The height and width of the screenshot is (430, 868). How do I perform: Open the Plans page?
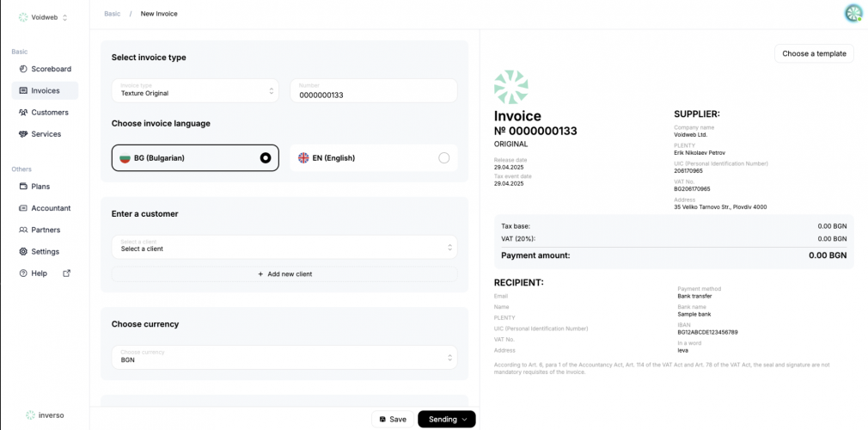pos(45,187)
